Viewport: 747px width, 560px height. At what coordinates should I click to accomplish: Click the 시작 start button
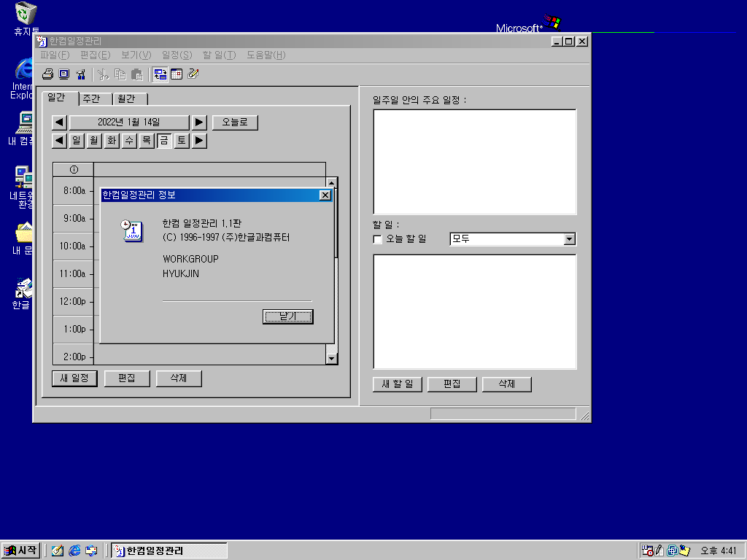(x=20, y=551)
